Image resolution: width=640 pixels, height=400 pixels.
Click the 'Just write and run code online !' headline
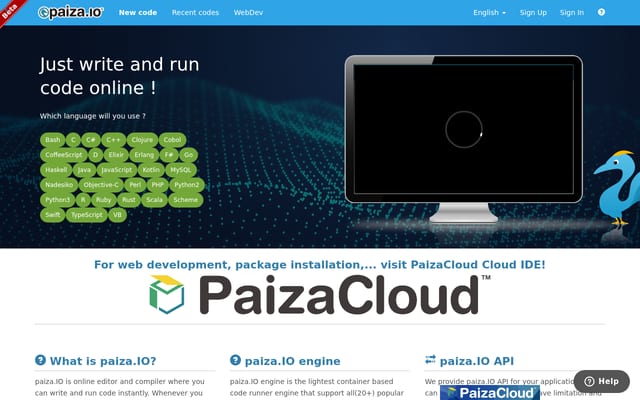pyautogui.click(x=120, y=76)
